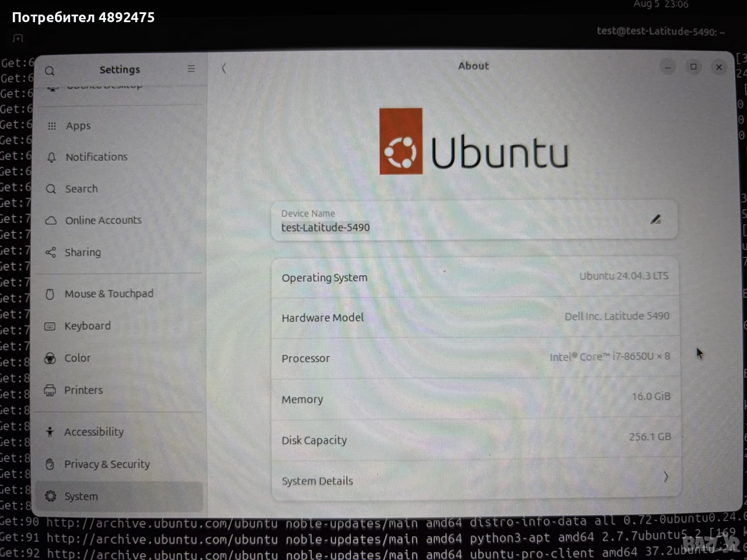
Task: Click the Get:91 python3-apt terminal line
Action: tap(373, 537)
